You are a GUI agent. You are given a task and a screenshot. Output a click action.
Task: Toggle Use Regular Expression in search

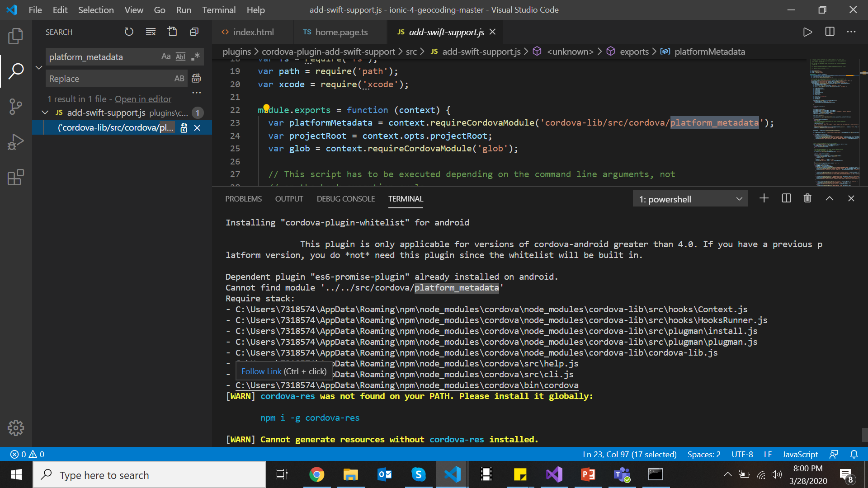[195, 56]
